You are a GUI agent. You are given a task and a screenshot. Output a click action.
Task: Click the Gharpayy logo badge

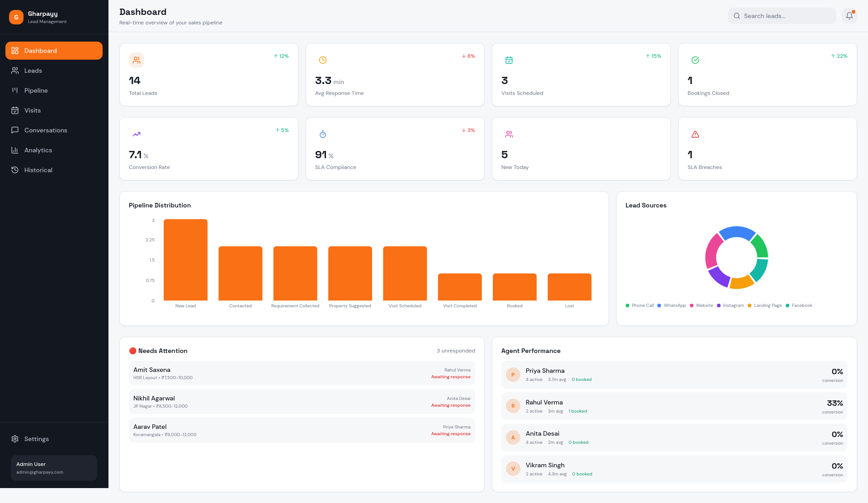(x=16, y=17)
